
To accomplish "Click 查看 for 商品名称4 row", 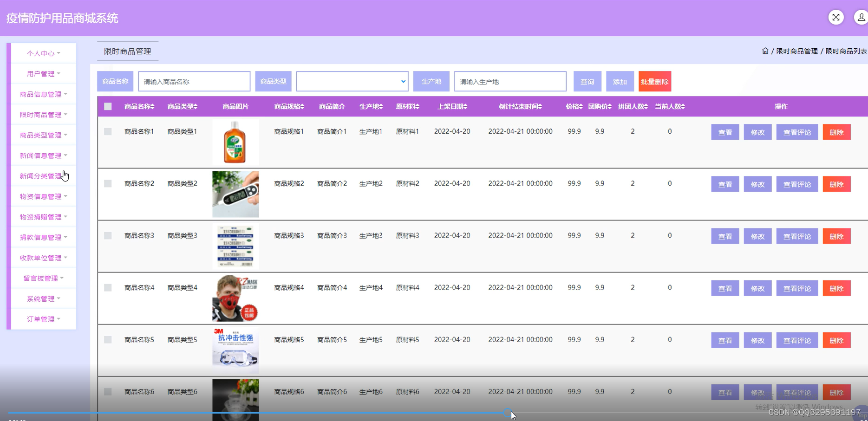I will tap(725, 288).
